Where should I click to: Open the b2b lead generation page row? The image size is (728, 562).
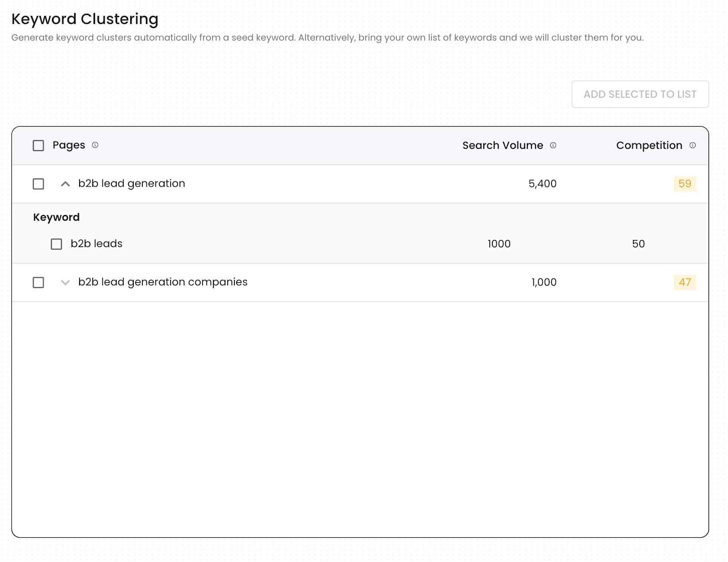click(131, 183)
